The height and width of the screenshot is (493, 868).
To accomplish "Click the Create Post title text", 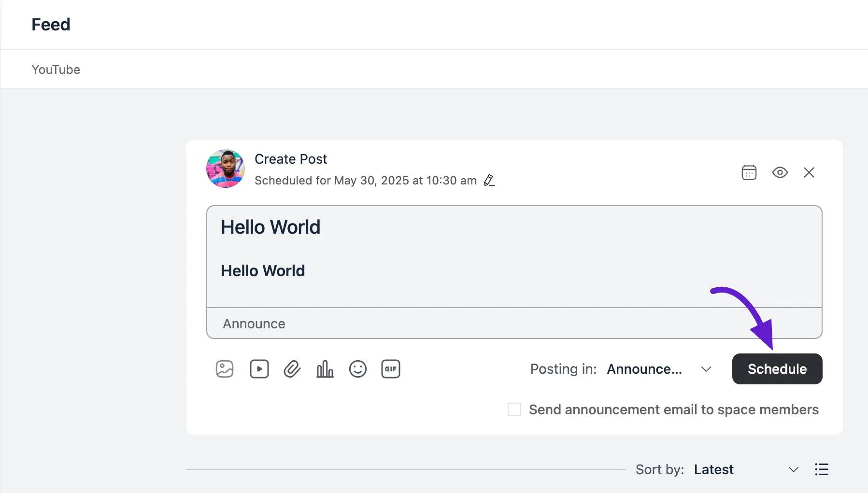I will pos(291,159).
